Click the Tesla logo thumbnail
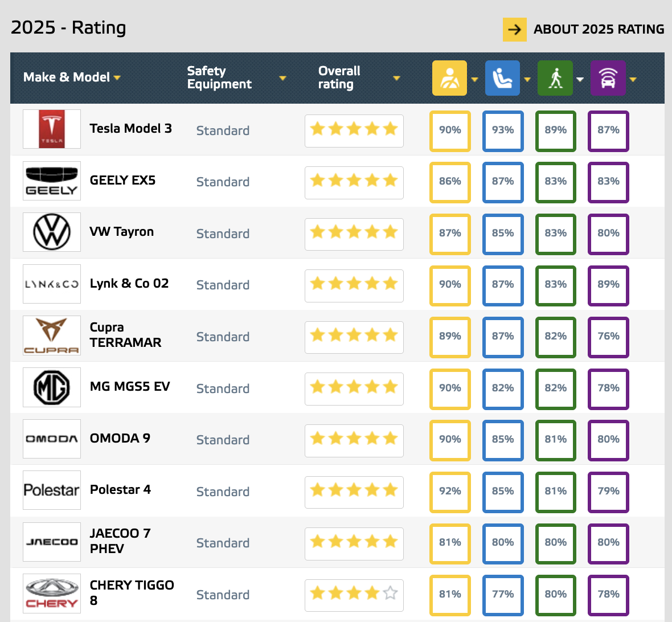Screen dimensions: 672x622 click(x=52, y=129)
